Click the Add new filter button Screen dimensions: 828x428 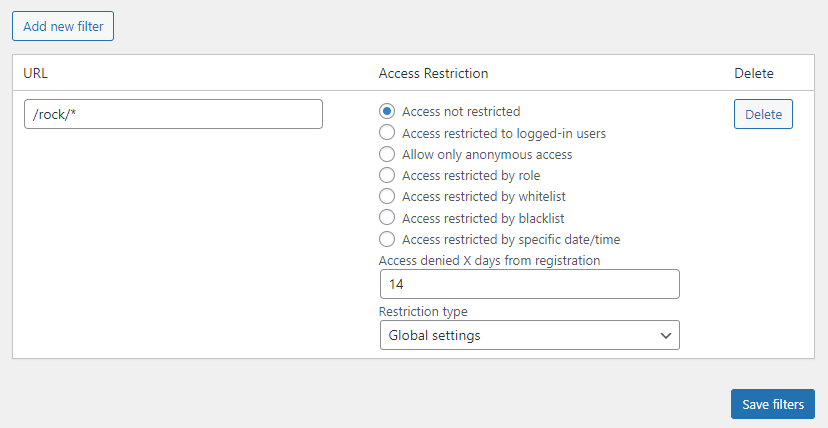(63, 26)
